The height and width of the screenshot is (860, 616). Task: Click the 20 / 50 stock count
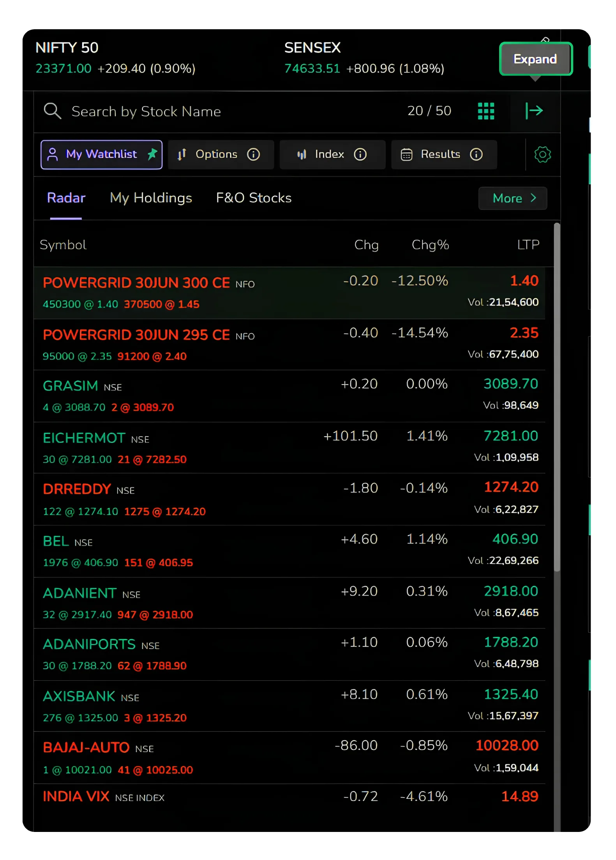click(x=429, y=111)
